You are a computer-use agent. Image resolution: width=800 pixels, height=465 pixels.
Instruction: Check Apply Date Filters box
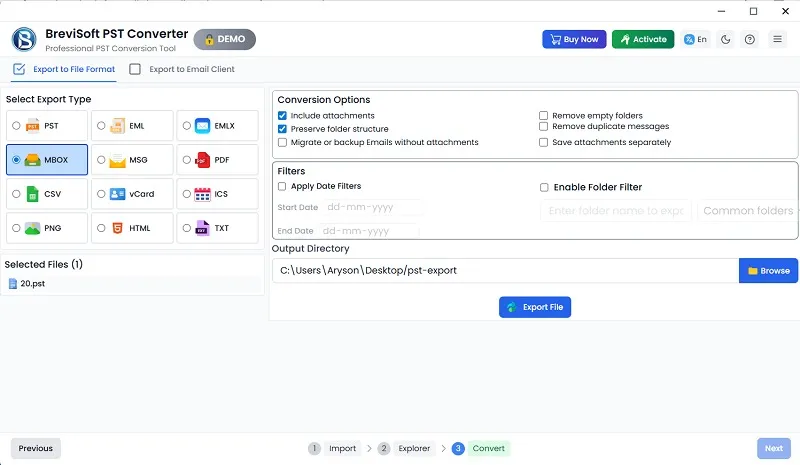tap(283, 187)
